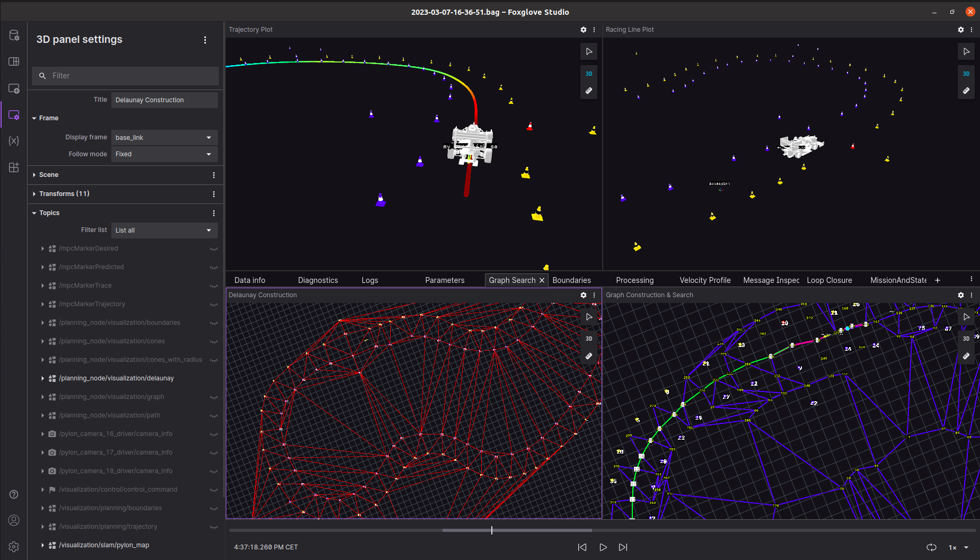Screen dimensions: 980x560
Task: Click the play button in playback bar
Action: [603, 547]
